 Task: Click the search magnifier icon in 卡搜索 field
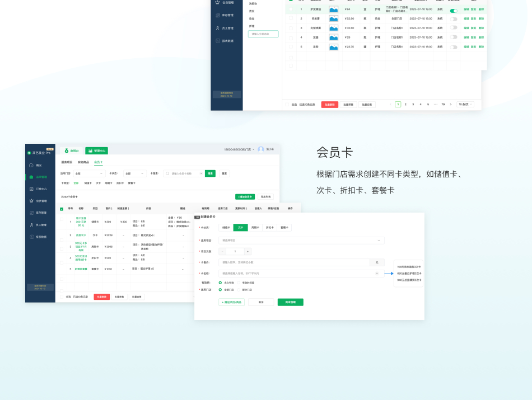[x=167, y=173]
